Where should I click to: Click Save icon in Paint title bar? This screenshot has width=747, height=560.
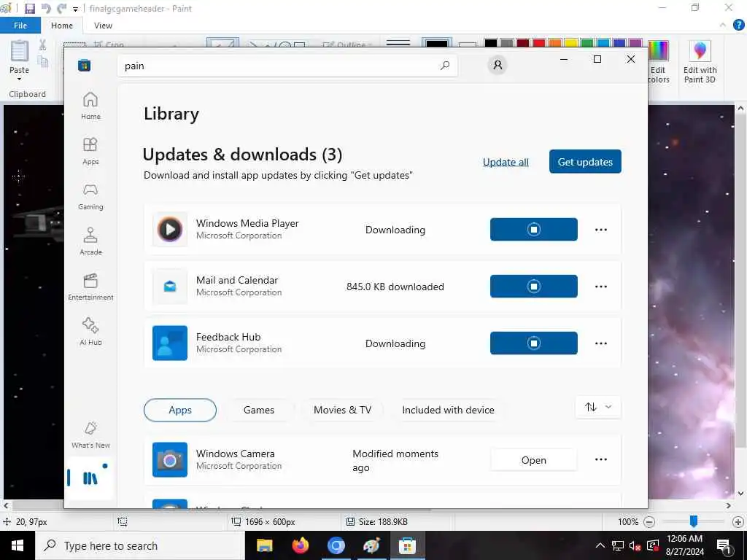pyautogui.click(x=30, y=9)
